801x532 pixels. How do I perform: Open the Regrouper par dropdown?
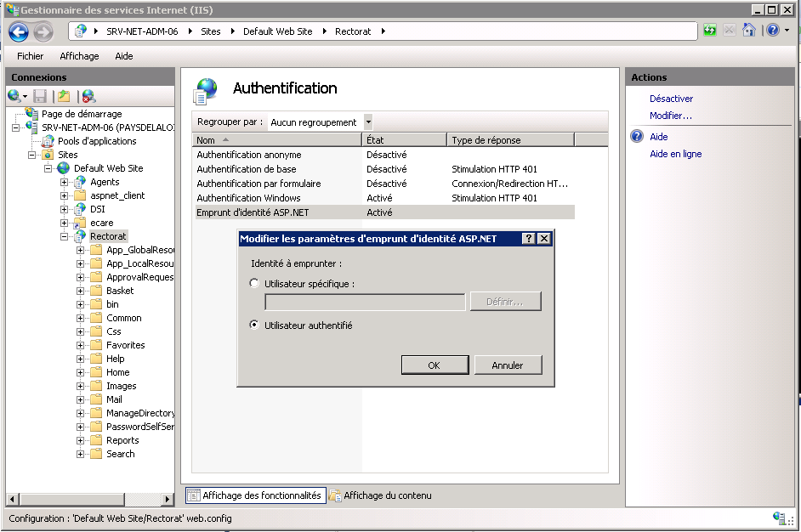[x=368, y=122]
